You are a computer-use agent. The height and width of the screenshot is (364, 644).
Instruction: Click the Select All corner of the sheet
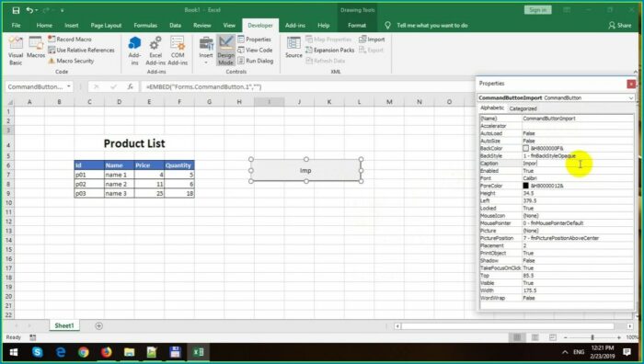click(9, 102)
